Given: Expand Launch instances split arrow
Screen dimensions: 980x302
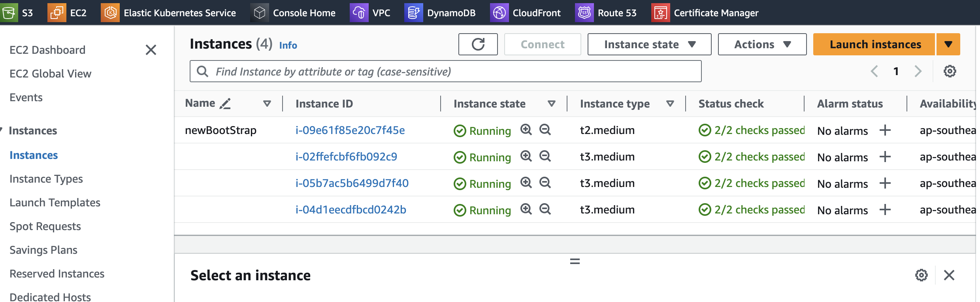Looking at the screenshot, I should tap(948, 44).
